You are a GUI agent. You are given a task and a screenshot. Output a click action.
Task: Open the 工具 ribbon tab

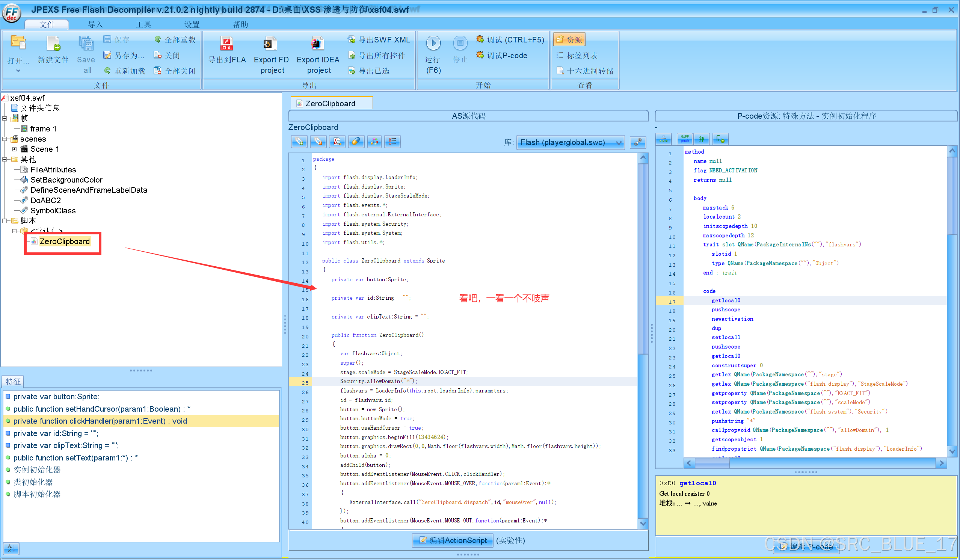144,24
